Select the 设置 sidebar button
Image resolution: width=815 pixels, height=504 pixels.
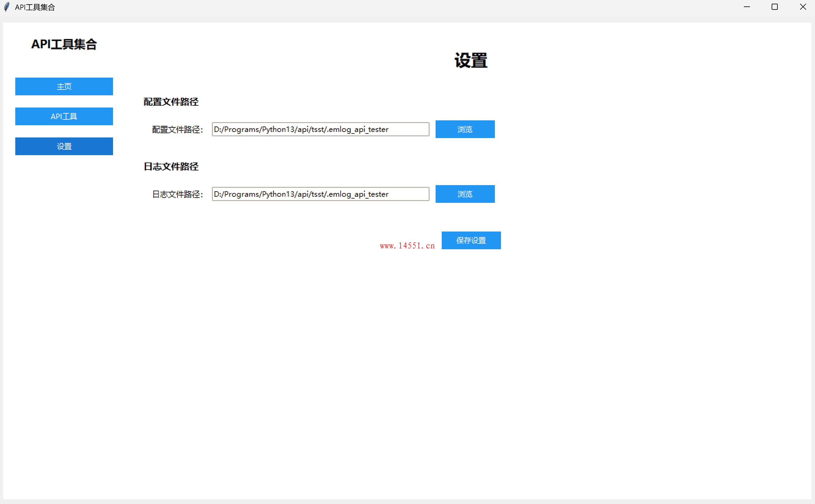click(64, 146)
